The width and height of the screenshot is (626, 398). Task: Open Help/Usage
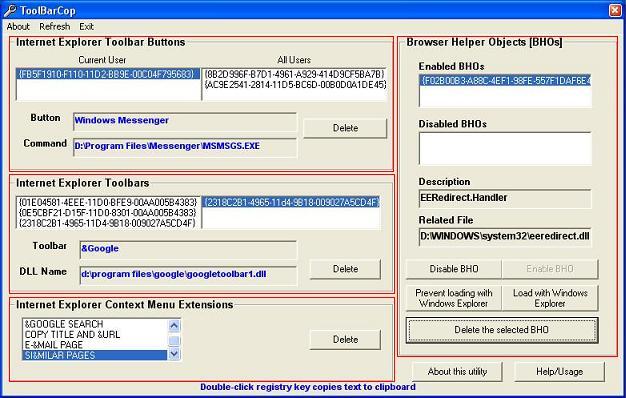tap(559, 372)
